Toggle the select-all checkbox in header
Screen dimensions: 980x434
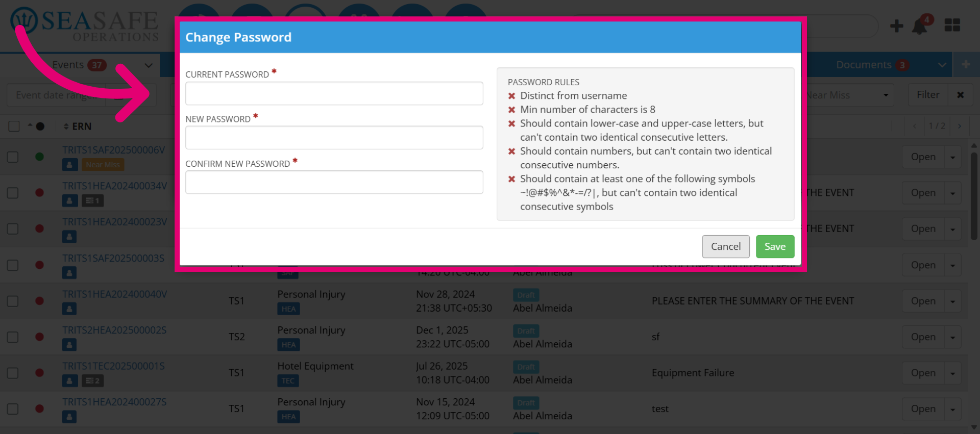point(14,126)
